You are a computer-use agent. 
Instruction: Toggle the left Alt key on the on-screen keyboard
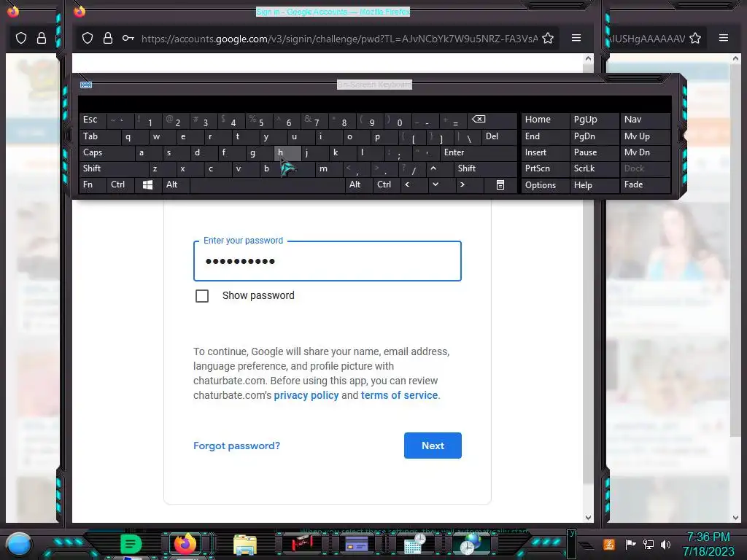[176, 184]
